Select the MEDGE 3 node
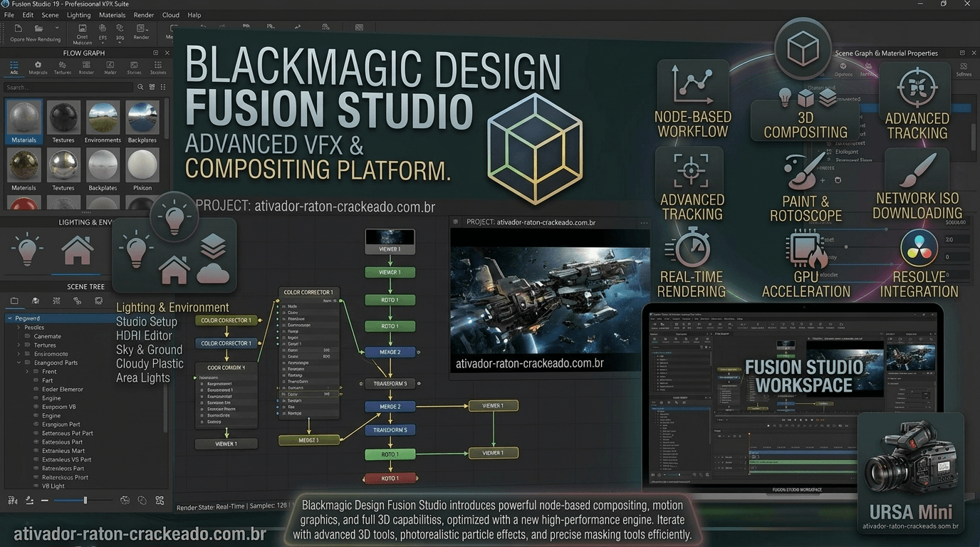 [308, 440]
